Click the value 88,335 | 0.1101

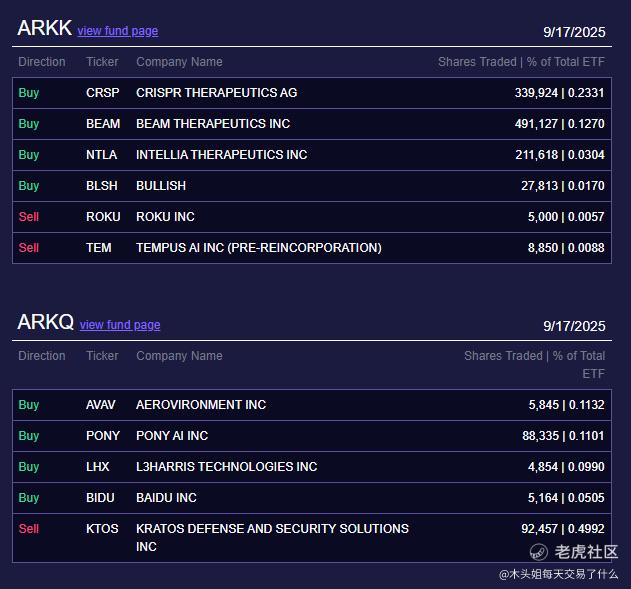coord(563,436)
